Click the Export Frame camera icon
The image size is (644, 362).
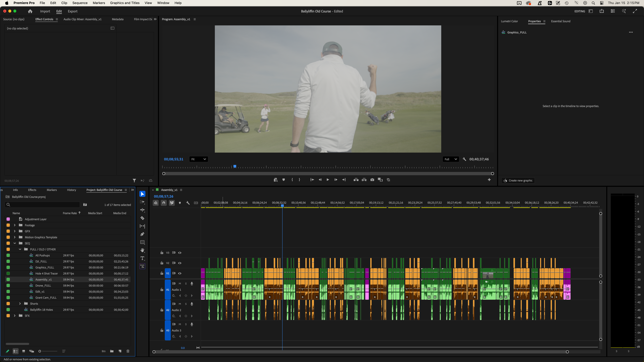tap(372, 180)
